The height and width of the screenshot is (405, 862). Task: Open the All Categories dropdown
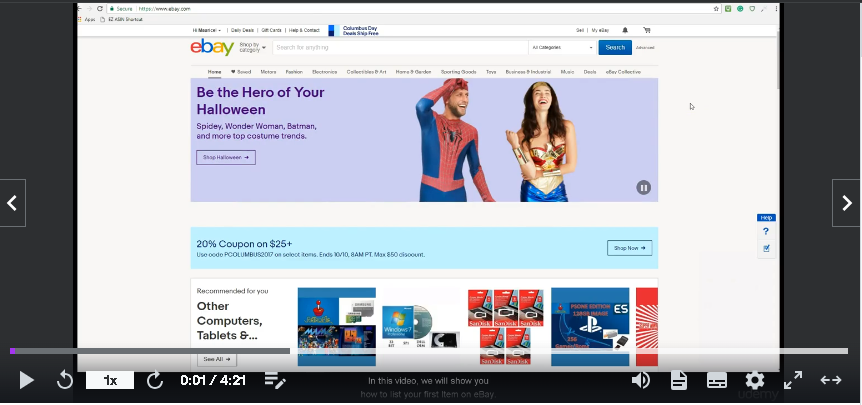(x=562, y=47)
